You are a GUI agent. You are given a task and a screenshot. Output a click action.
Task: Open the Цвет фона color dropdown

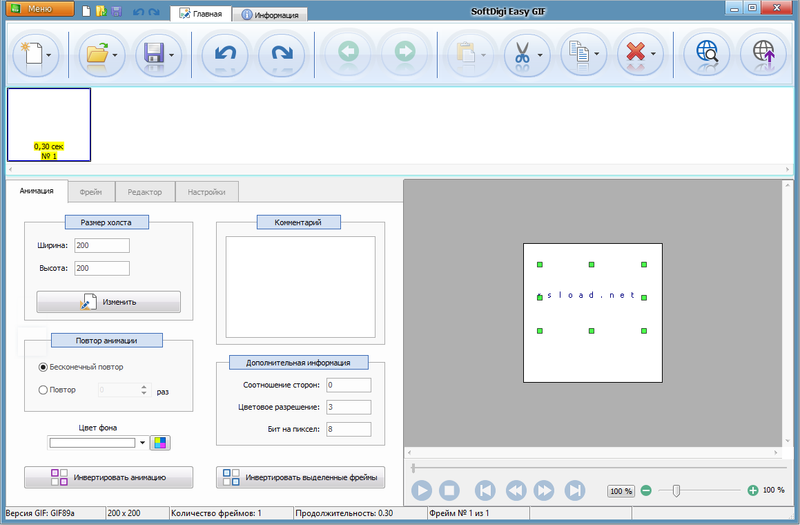pyautogui.click(x=142, y=442)
